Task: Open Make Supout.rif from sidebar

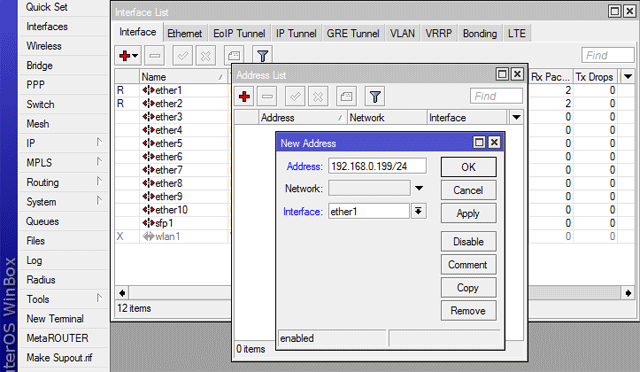Action: coord(59,358)
